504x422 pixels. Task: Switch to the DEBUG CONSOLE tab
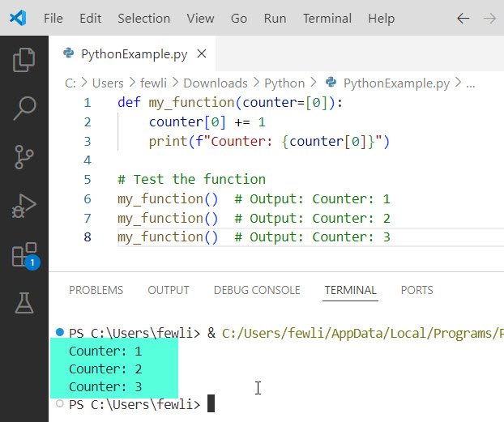tap(257, 290)
